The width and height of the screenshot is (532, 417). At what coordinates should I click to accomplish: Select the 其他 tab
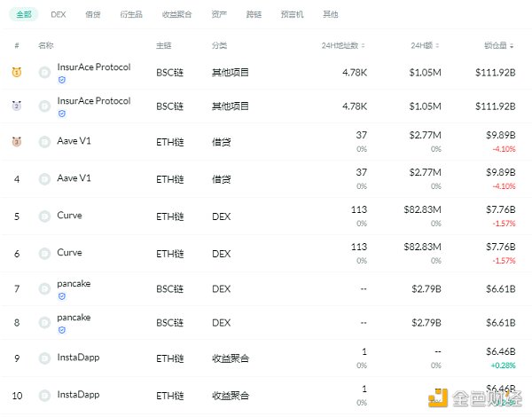click(x=331, y=14)
